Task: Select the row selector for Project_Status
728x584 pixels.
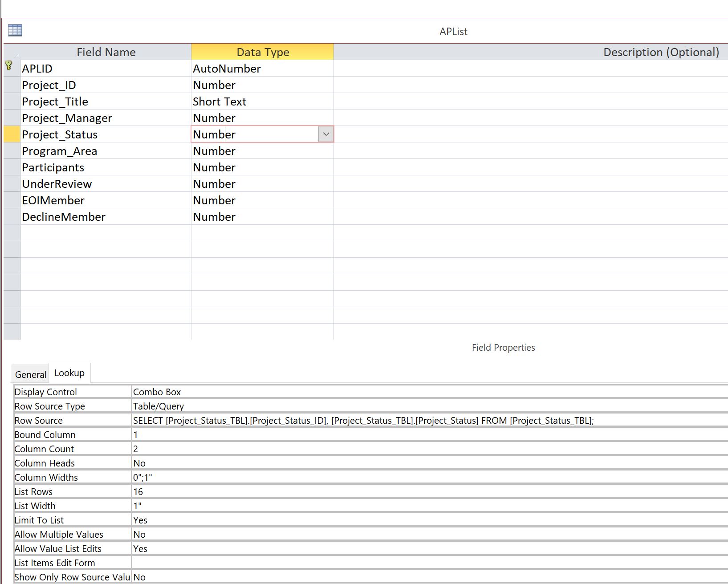Action: click(x=12, y=134)
